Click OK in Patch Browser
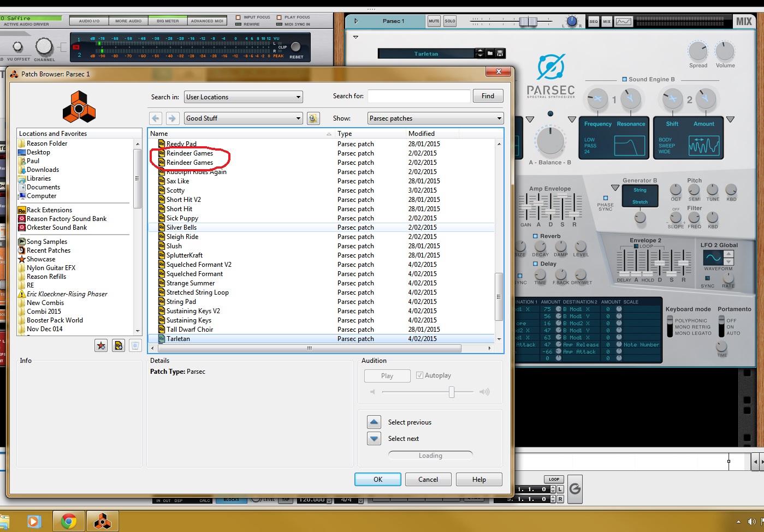Screen dimensions: 764x532 tap(378, 480)
